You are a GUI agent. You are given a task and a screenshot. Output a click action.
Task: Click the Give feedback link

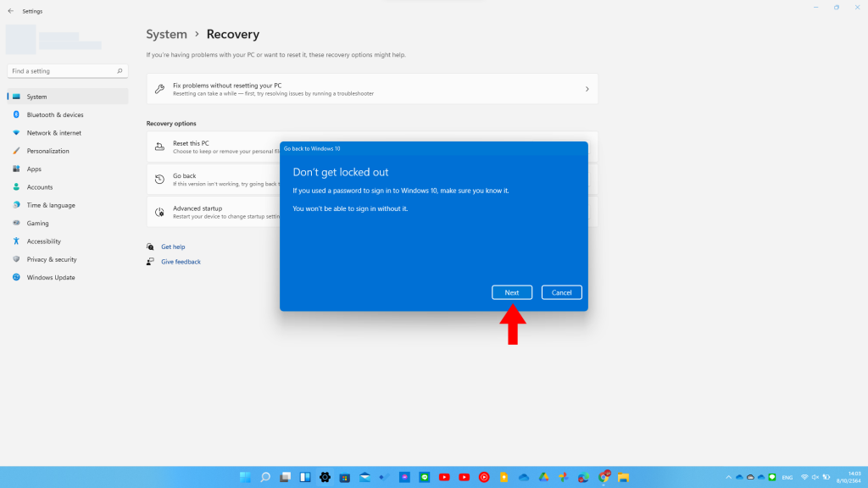(x=181, y=262)
